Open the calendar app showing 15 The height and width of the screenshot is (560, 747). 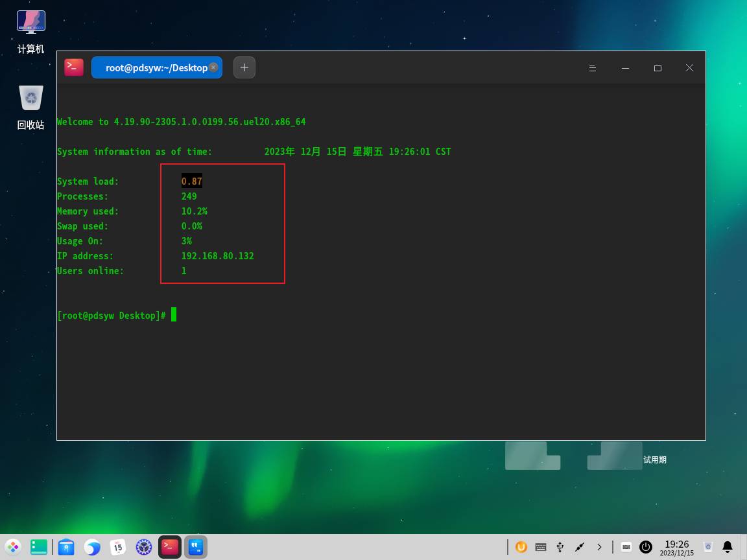pos(117,547)
